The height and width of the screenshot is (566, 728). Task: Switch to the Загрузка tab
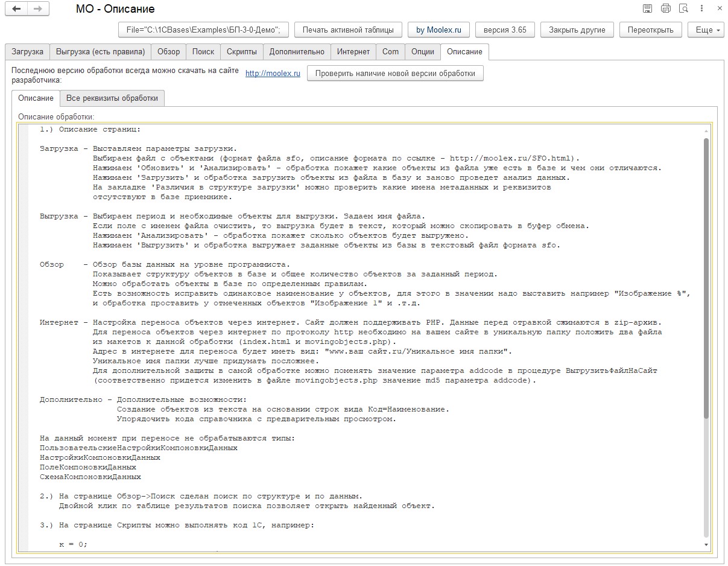pyautogui.click(x=27, y=52)
